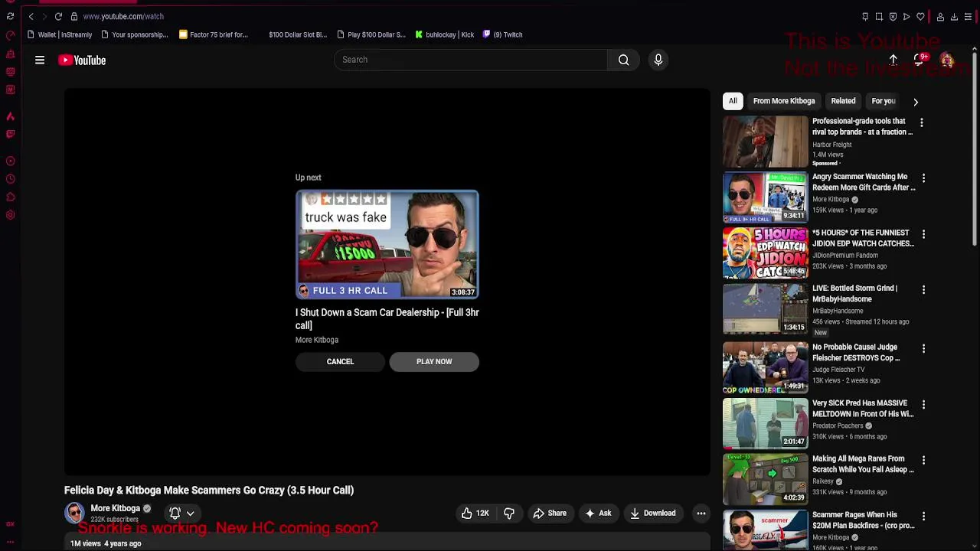Open the browser profile icon

click(940, 16)
